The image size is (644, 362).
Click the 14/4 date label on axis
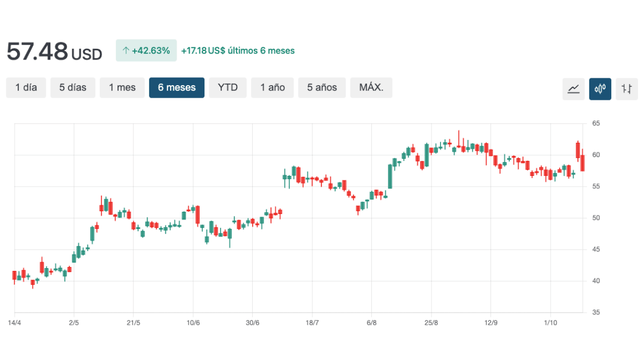pyautogui.click(x=14, y=323)
